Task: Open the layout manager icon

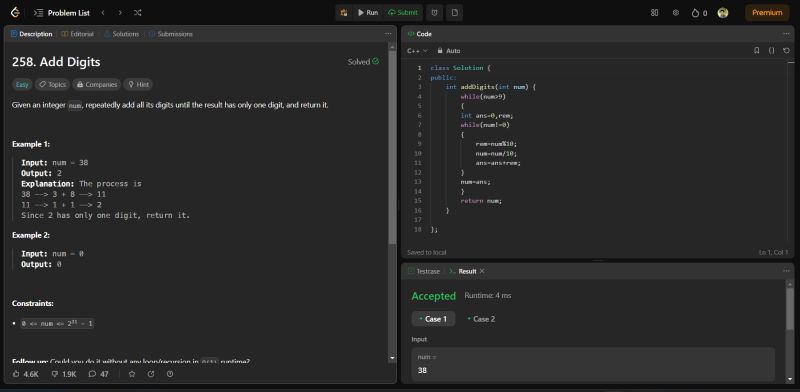Action: pos(655,13)
